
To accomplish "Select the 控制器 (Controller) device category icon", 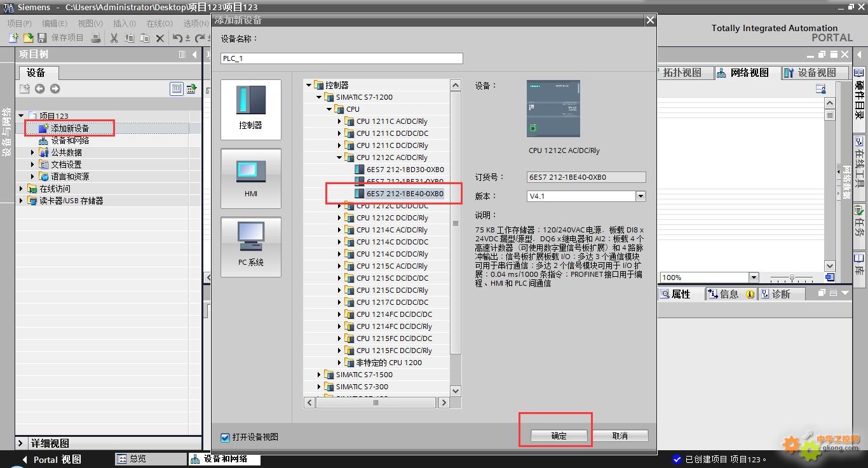I will coord(250,109).
